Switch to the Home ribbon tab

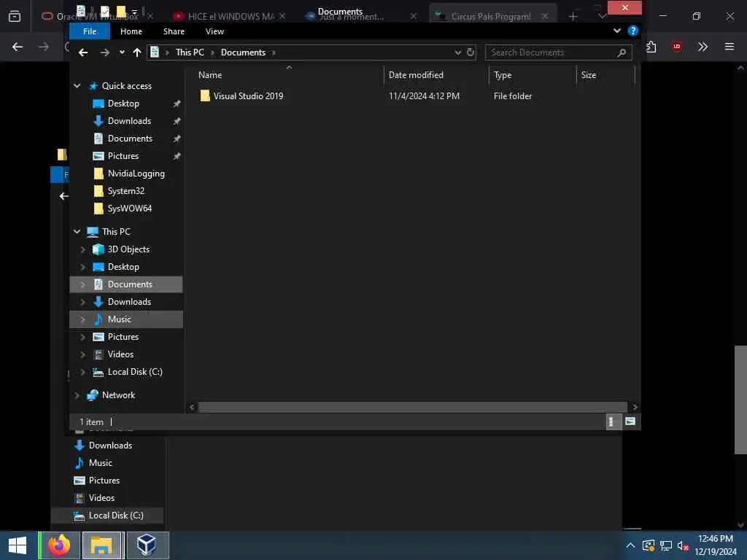(131, 31)
